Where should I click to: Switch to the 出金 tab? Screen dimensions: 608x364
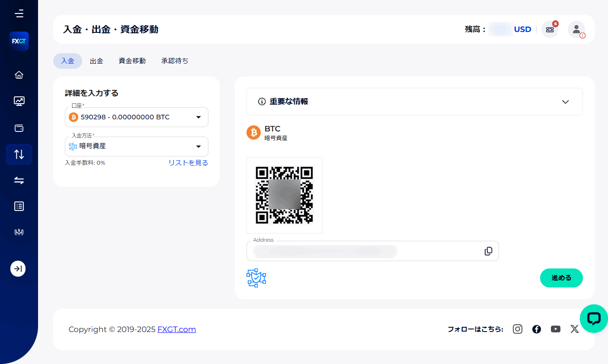pyautogui.click(x=96, y=61)
